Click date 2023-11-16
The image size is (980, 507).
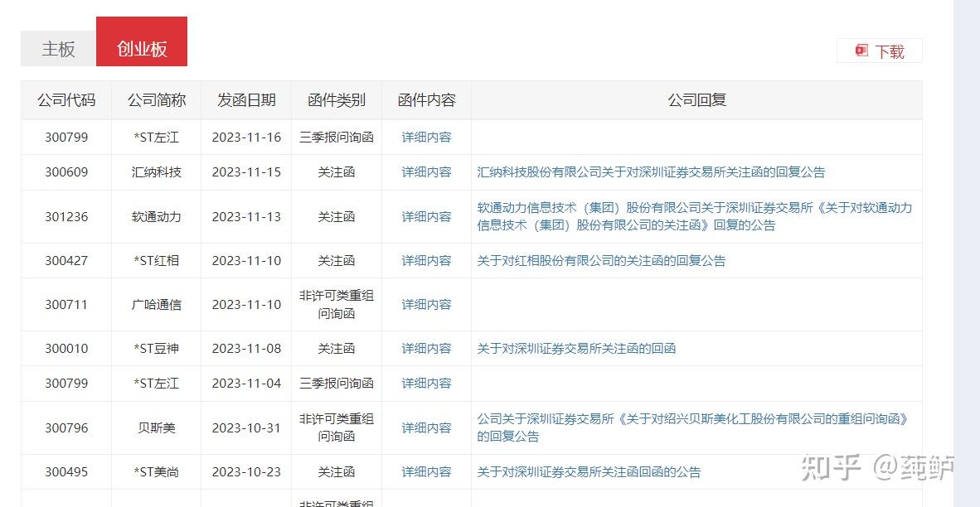246,138
